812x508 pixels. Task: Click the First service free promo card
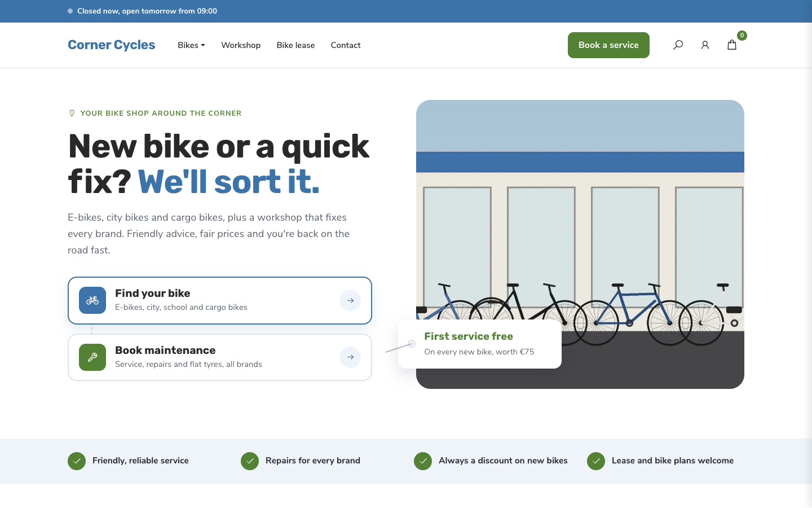pos(480,344)
